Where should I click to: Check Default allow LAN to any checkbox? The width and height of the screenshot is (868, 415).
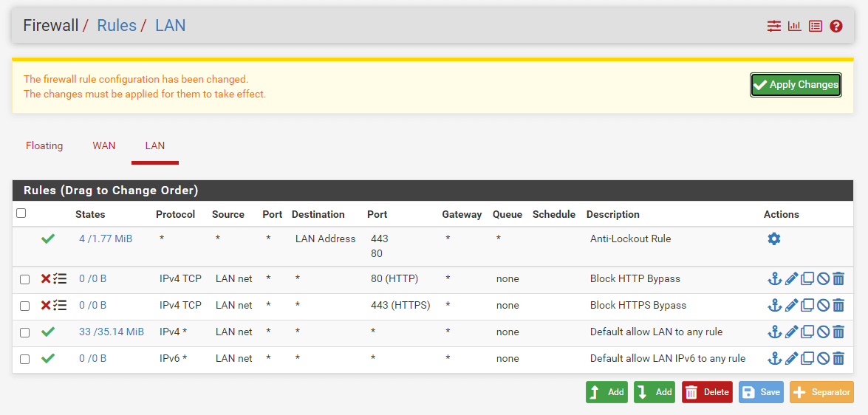coord(25,332)
